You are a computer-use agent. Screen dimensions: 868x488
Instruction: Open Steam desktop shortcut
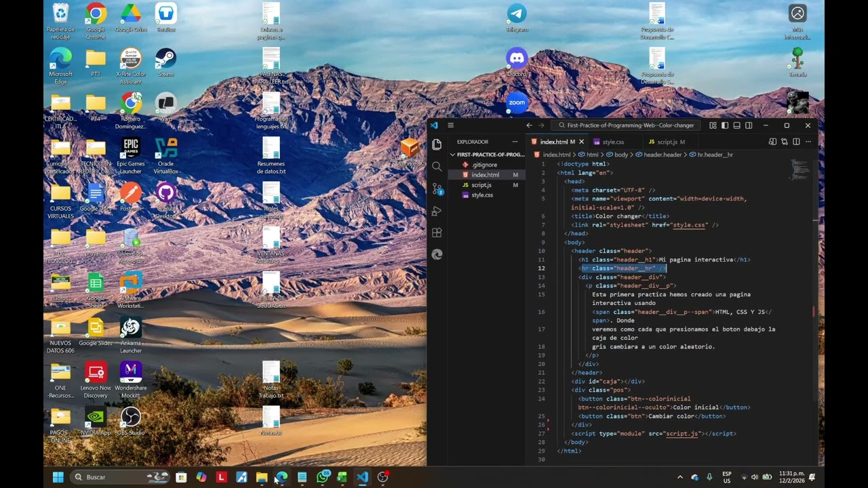click(x=166, y=62)
